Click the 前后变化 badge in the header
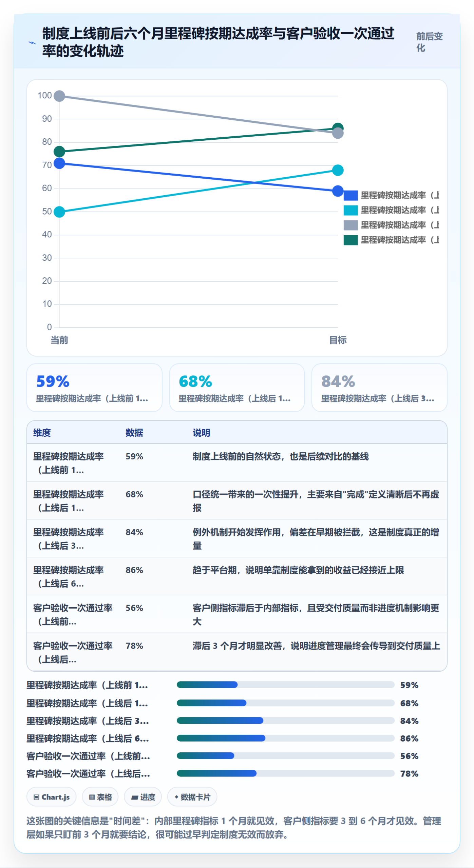This screenshot has height=868, width=474. [x=429, y=42]
